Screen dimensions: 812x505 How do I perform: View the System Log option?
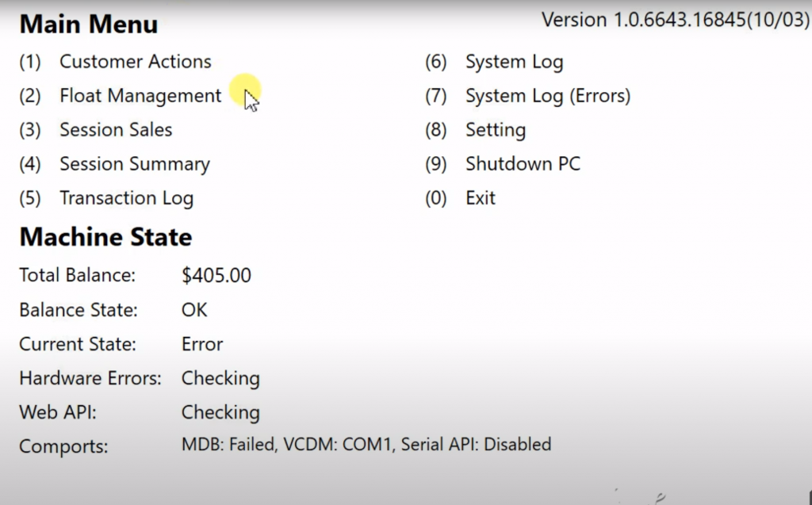(514, 62)
